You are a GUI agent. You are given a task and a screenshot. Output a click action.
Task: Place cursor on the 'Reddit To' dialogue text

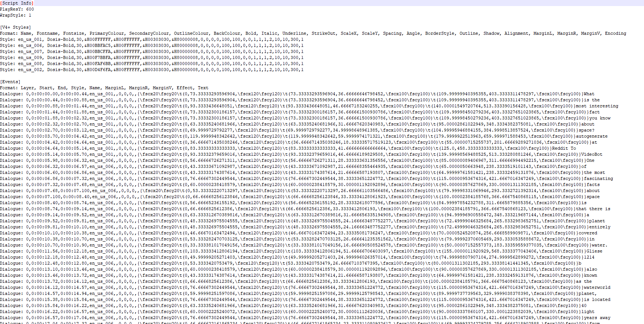coord(564,148)
